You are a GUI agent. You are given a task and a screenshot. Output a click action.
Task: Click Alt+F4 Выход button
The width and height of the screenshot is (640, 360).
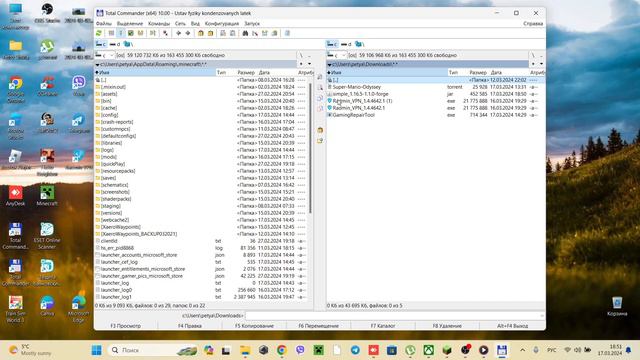pos(512,326)
